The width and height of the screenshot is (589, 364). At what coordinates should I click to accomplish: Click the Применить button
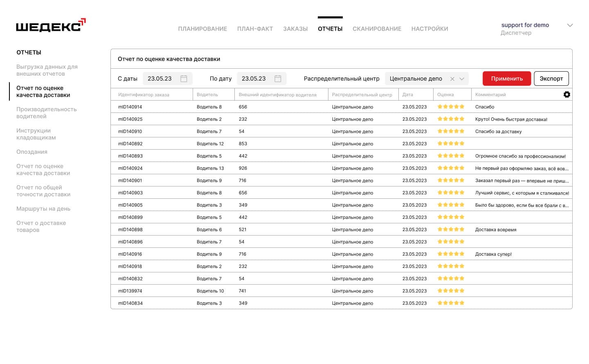point(507,79)
